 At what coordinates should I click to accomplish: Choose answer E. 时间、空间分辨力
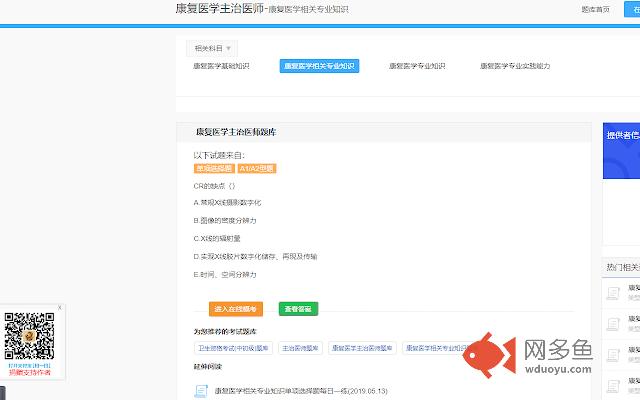click(225, 274)
